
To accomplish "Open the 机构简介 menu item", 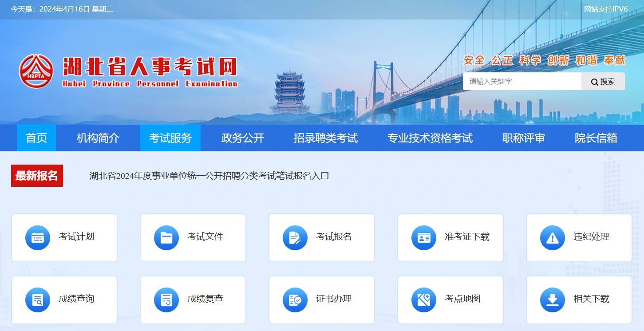I will (x=98, y=138).
